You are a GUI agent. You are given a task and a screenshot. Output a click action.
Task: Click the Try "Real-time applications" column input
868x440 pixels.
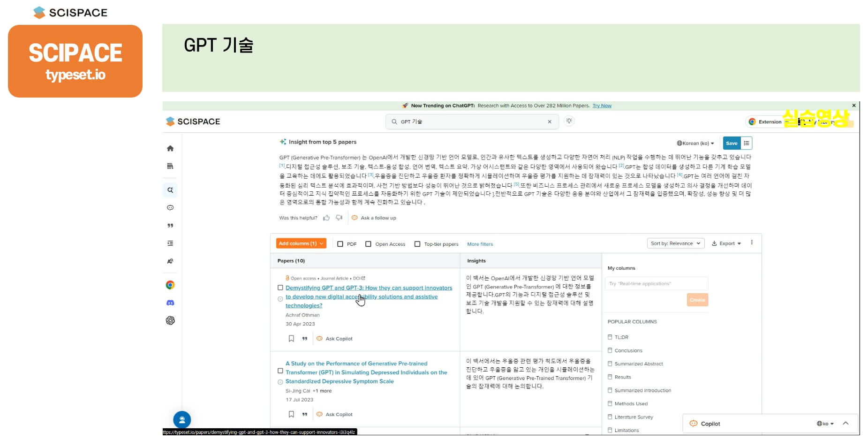pyautogui.click(x=657, y=283)
